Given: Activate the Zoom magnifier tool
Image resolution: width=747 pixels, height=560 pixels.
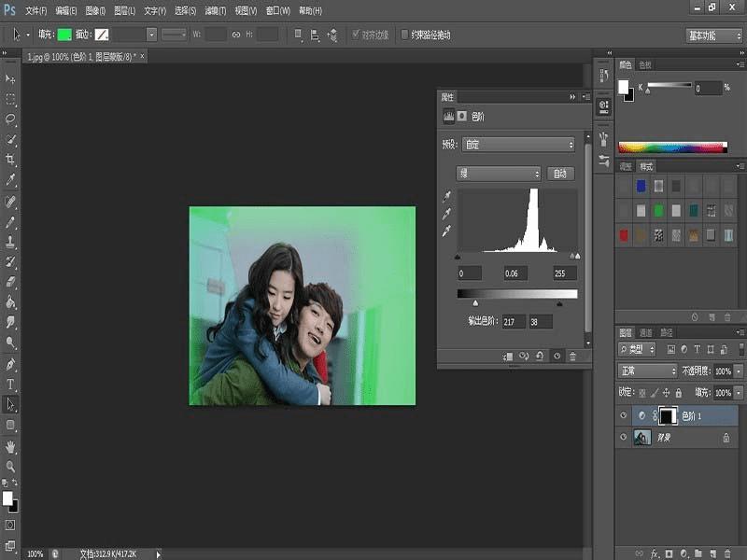Looking at the screenshot, I should pyautogui.click(x=11, y=466).
